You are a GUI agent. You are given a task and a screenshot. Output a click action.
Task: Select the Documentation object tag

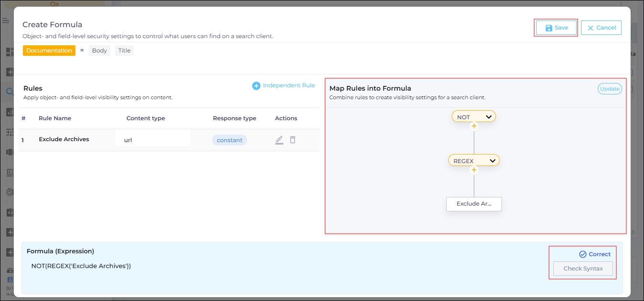[x=49, y=51]
